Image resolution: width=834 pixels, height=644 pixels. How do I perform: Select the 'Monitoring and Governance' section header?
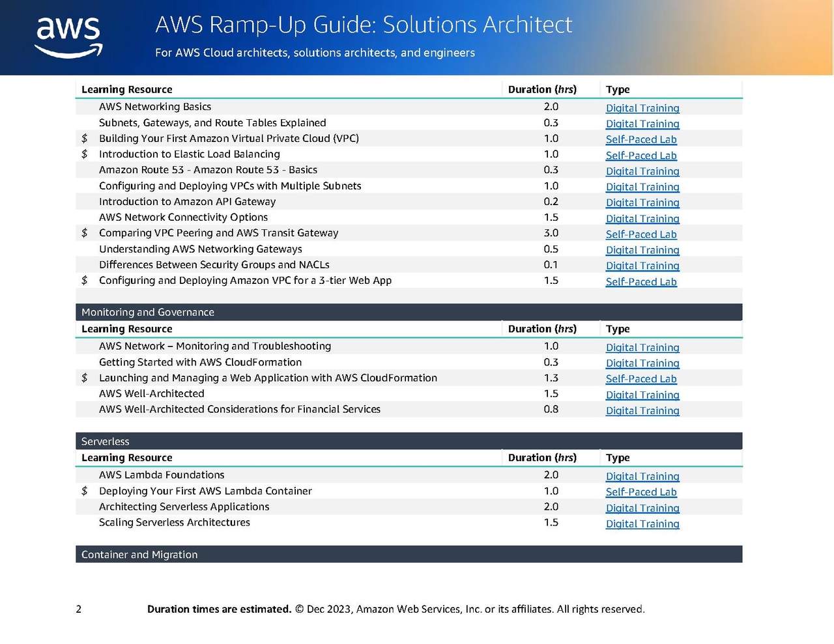click(x=409, y=312)
